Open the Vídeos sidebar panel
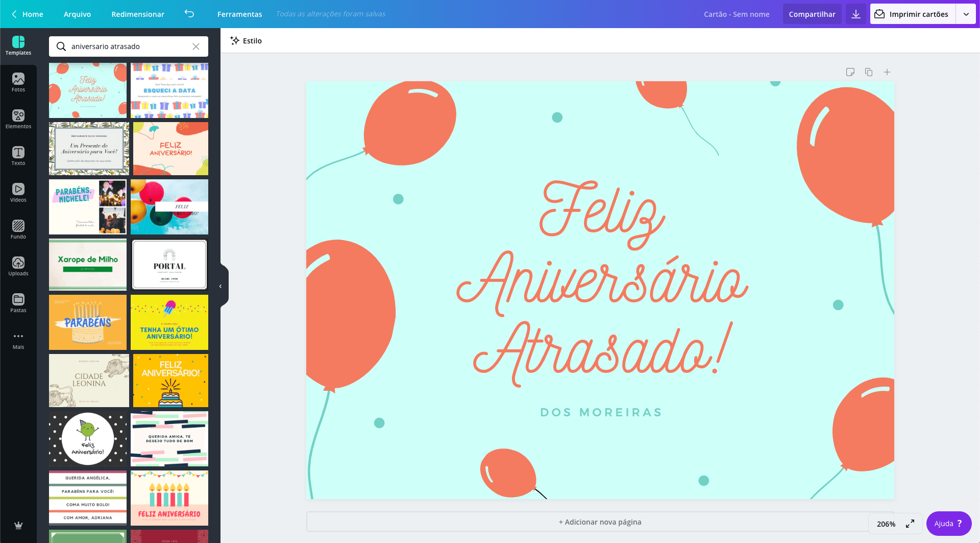The image size is (980, 543). [18, 193]
